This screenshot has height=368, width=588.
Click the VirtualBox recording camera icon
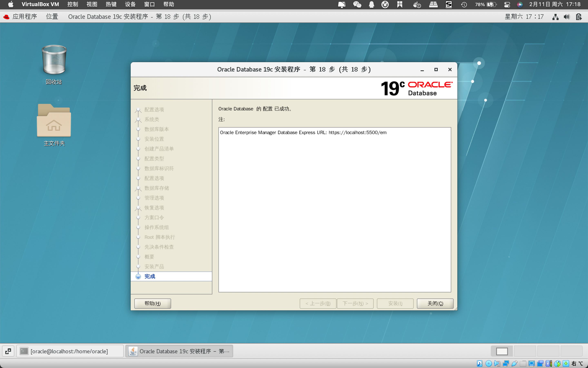click(x=540, y=363)
